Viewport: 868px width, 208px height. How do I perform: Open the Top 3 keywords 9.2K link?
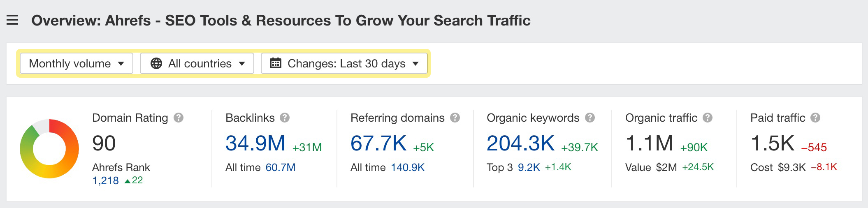[x=529, y=167]
